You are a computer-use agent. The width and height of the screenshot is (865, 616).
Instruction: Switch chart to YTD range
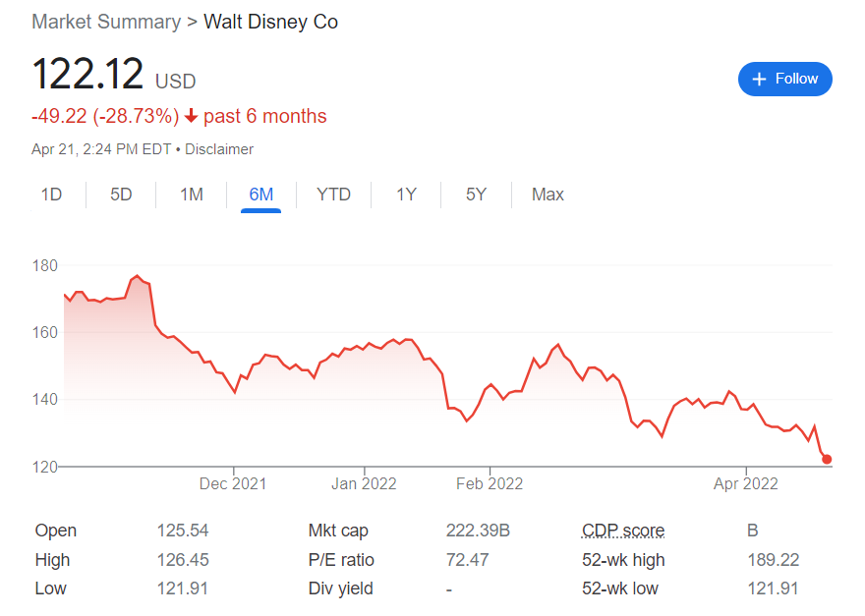tap(333, 195)
